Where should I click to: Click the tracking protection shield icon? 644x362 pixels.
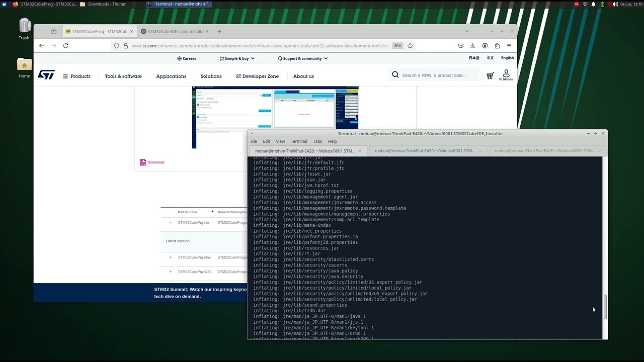click(116, 46)
